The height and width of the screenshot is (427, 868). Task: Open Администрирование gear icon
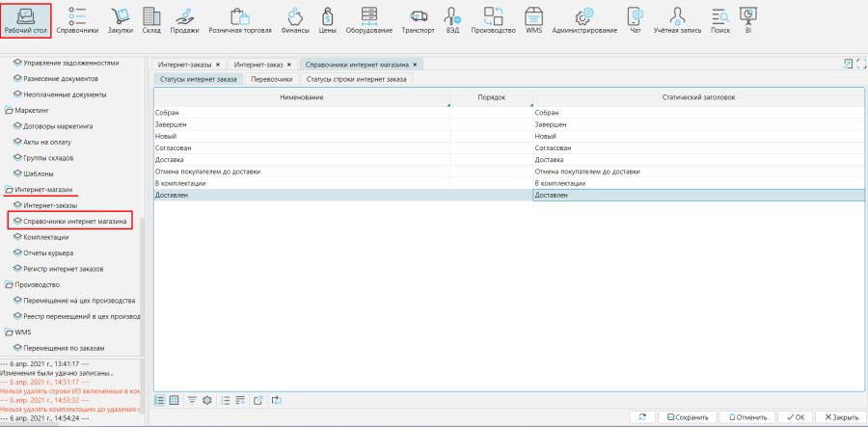tap(584, 20)
